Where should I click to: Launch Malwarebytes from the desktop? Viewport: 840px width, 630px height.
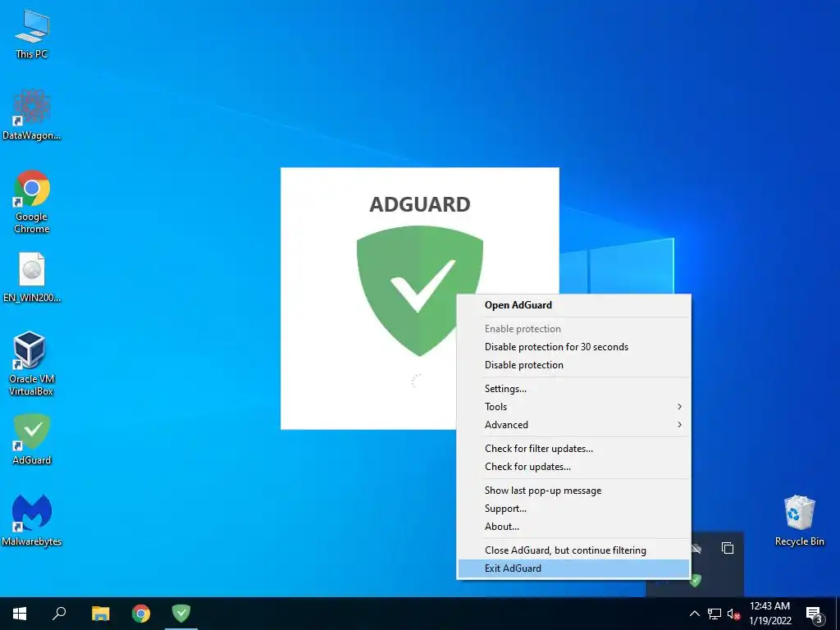32,520
